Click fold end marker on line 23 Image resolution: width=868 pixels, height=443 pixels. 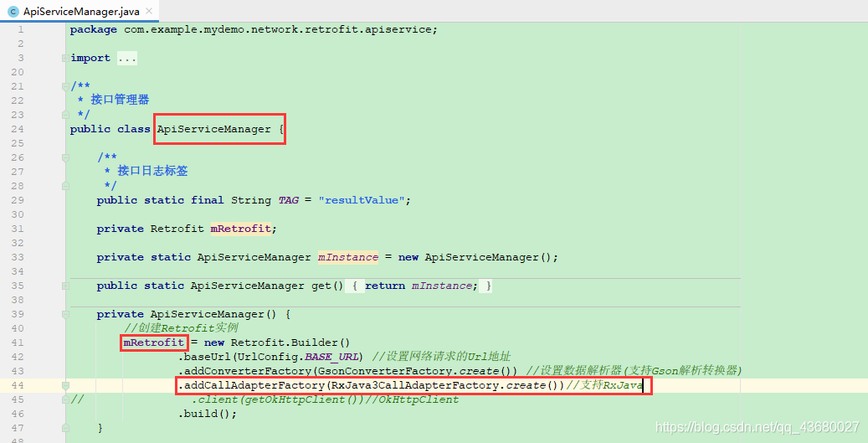(x=65, y=115)
